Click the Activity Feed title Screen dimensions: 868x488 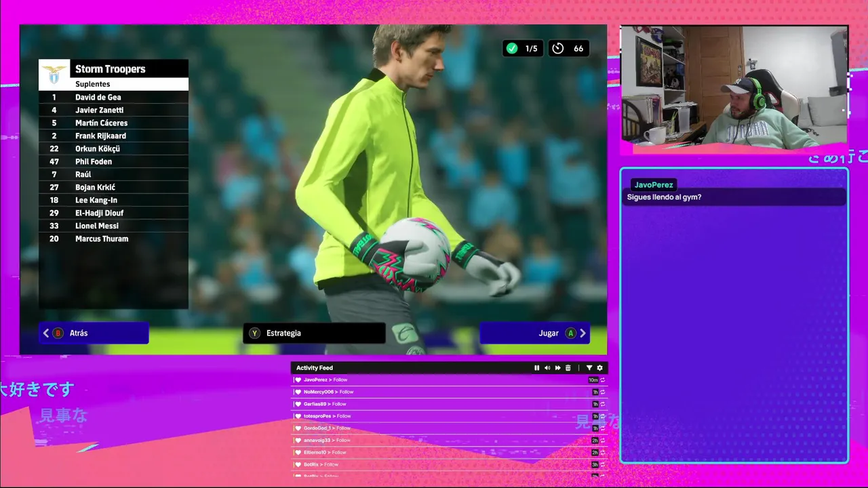[x=315, y=368]
